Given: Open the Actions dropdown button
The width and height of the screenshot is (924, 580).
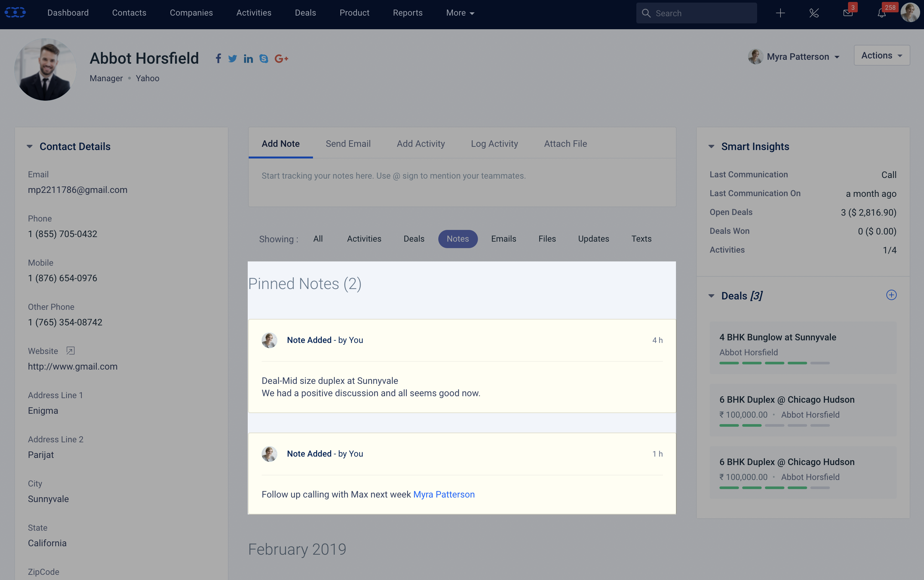Looking at the screenshot, I should 881,55.
